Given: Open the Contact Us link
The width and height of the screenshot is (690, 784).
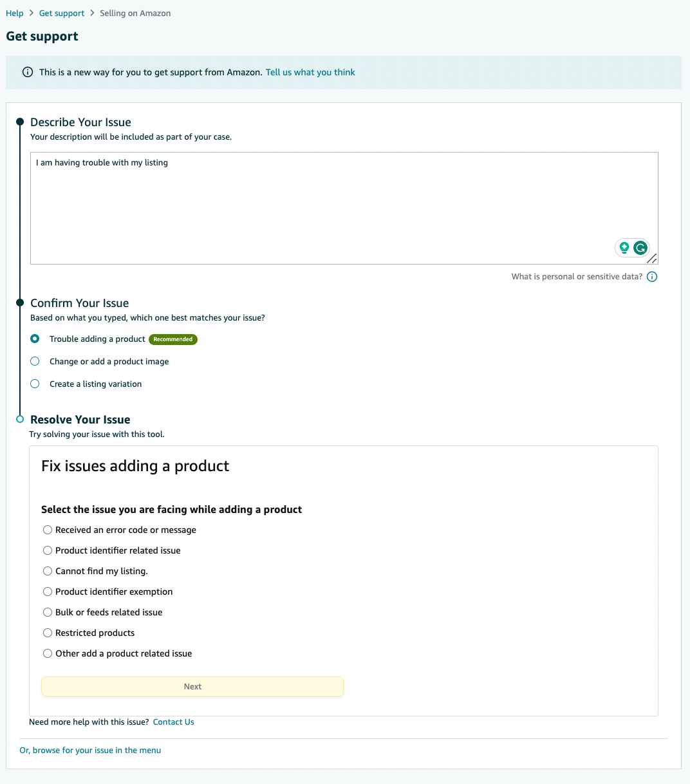Looking at the screenshot, I should 173,722.
